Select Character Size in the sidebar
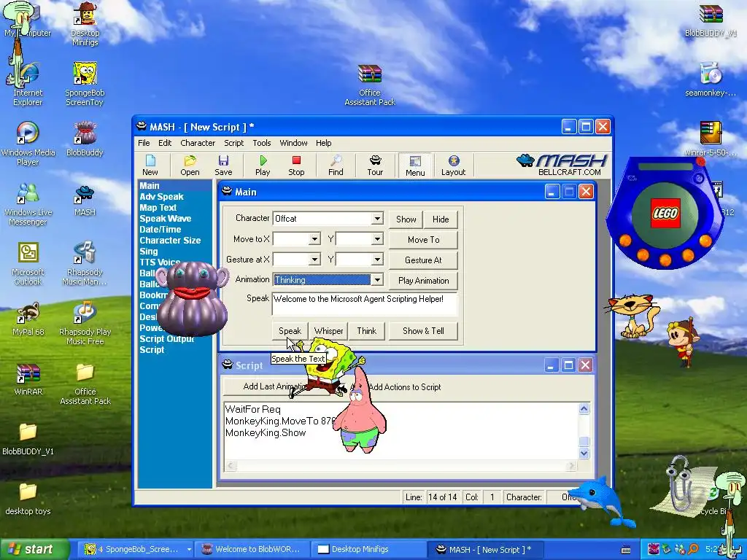Screen dimensions: 747x560 [x=170, y=241]
